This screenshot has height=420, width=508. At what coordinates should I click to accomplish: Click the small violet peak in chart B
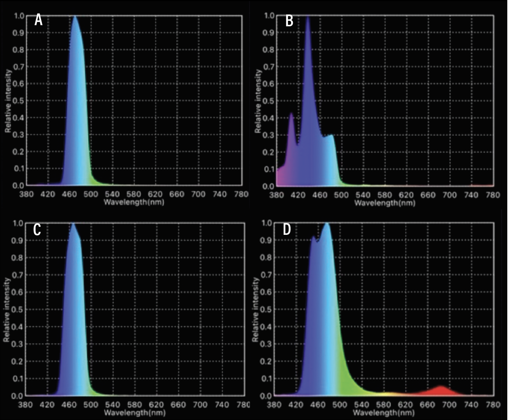click(291, 116)
